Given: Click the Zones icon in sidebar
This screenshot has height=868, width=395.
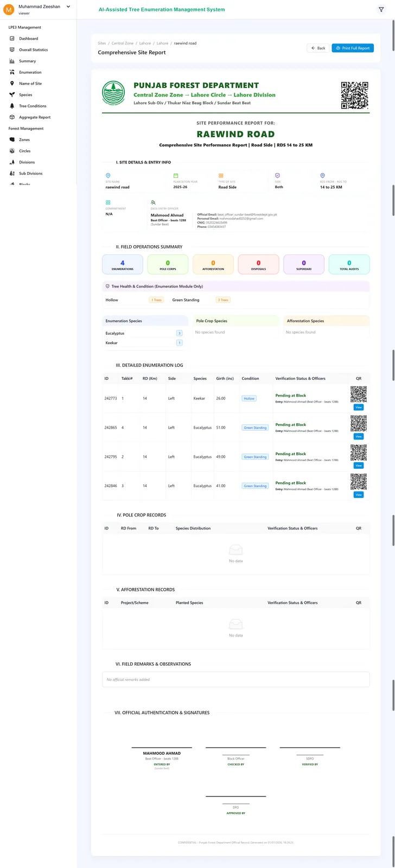Looking at the screenshot, I should tap(12, 140).
